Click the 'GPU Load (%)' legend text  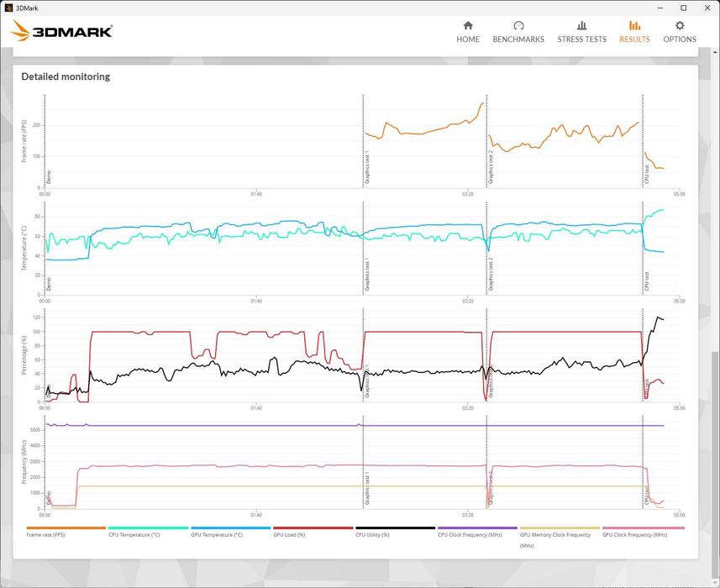[x=289, y=535]
